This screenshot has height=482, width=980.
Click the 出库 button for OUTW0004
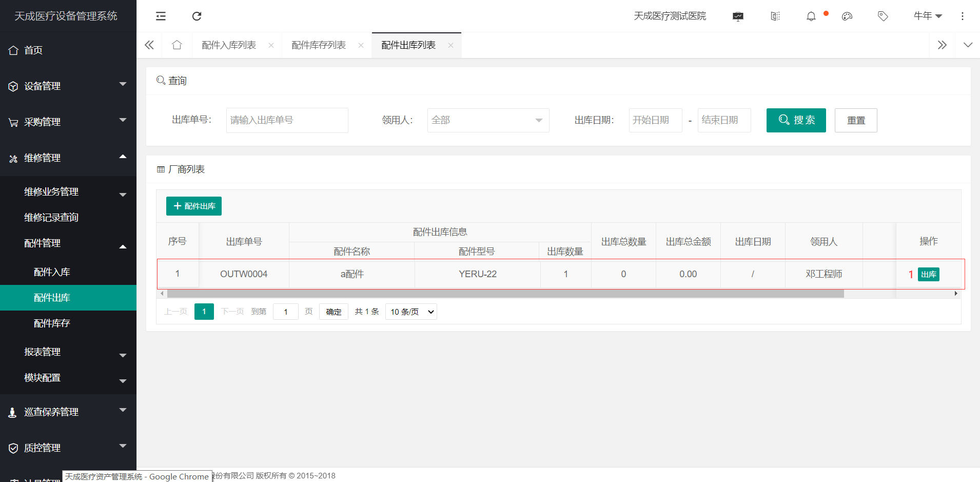coord(929,274)
